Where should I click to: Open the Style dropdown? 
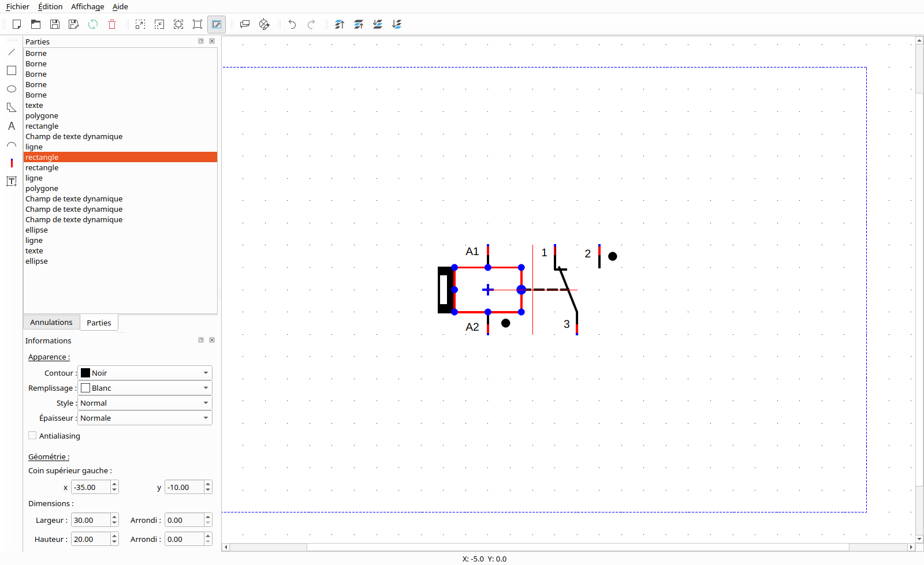[x=145, y=403]
